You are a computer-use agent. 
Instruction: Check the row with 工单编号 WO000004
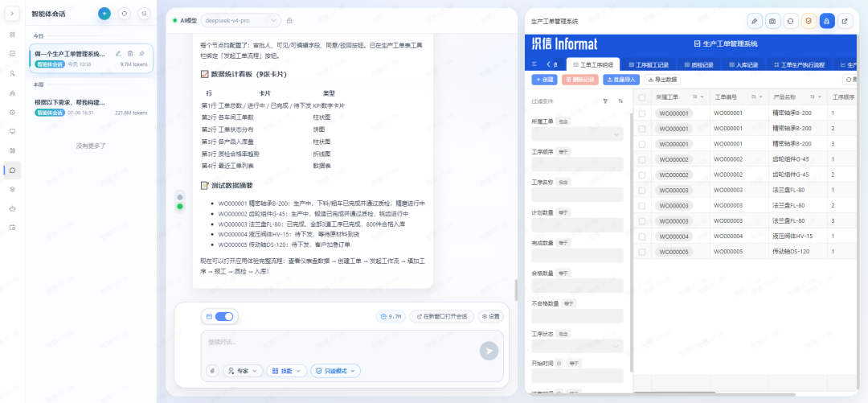[x=642, y=236]
